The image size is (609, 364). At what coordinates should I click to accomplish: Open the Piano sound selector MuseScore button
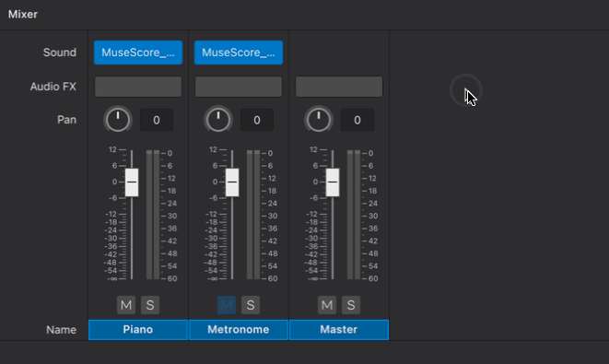138,53
